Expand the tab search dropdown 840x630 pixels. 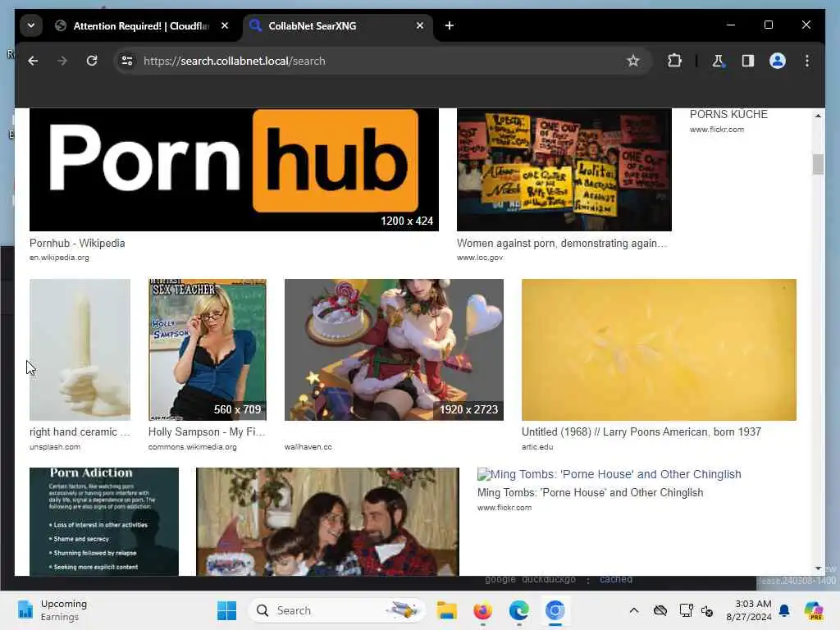point(31,25)
